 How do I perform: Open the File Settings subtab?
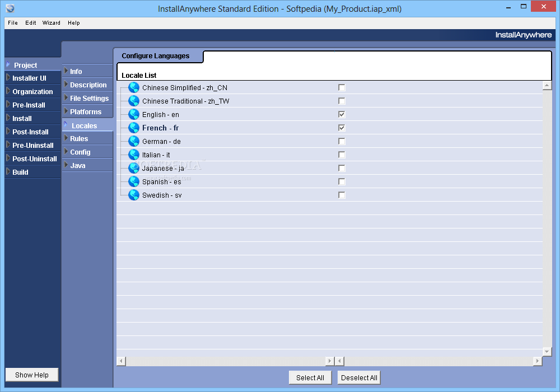(87, 98)
